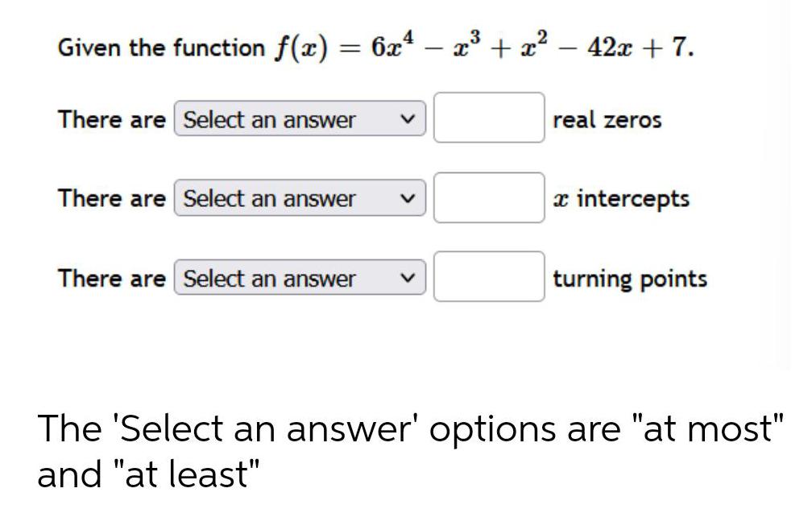This screenshot has width=812, height=509.
Task: Click the chevron beside the second dropdown
Action: click(409, 198)
